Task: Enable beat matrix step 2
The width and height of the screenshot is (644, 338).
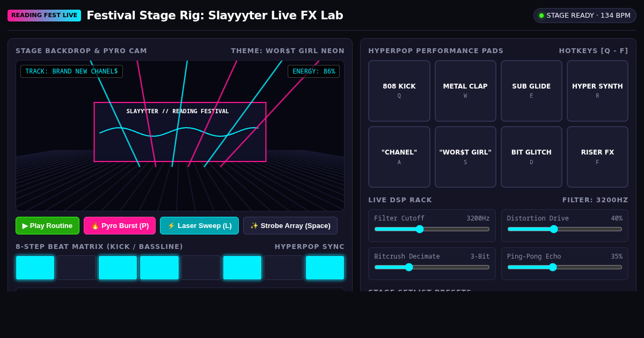Action: click(x=76, y=268)
